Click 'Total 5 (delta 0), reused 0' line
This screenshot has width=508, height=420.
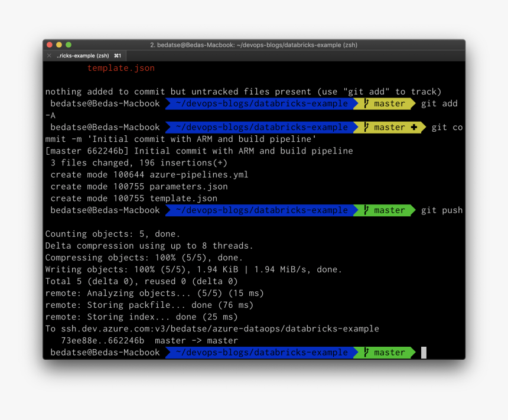point(142,281)
